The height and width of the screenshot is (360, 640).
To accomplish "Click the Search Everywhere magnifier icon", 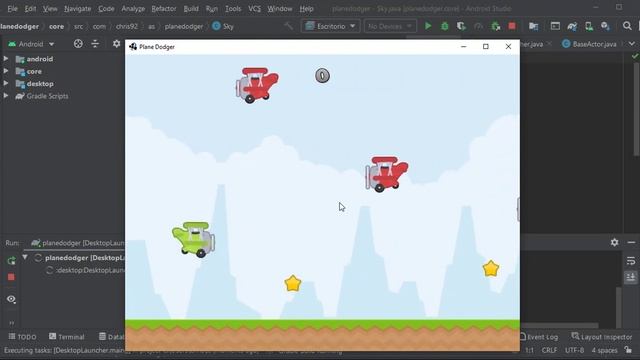I will 627,26.
